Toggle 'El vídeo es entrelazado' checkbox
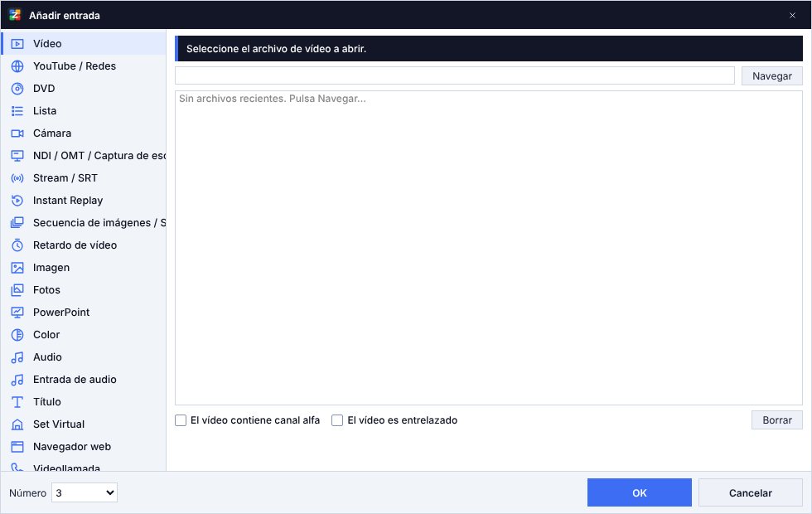 (x=337, y=420)
